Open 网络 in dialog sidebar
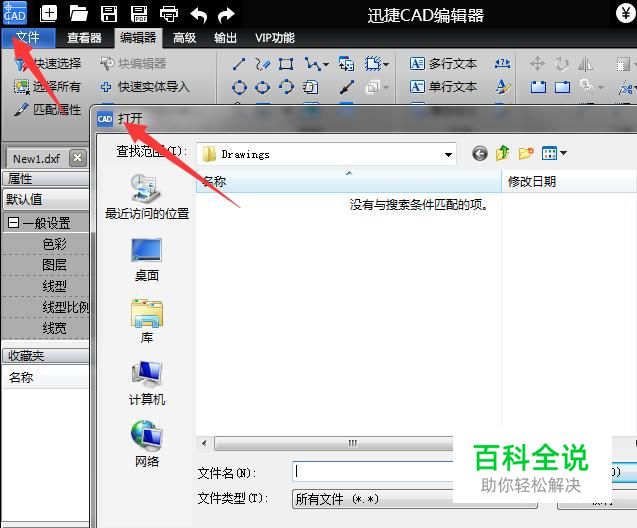The height and width of the screenshot is (528, 637). (x=147, y=444)
